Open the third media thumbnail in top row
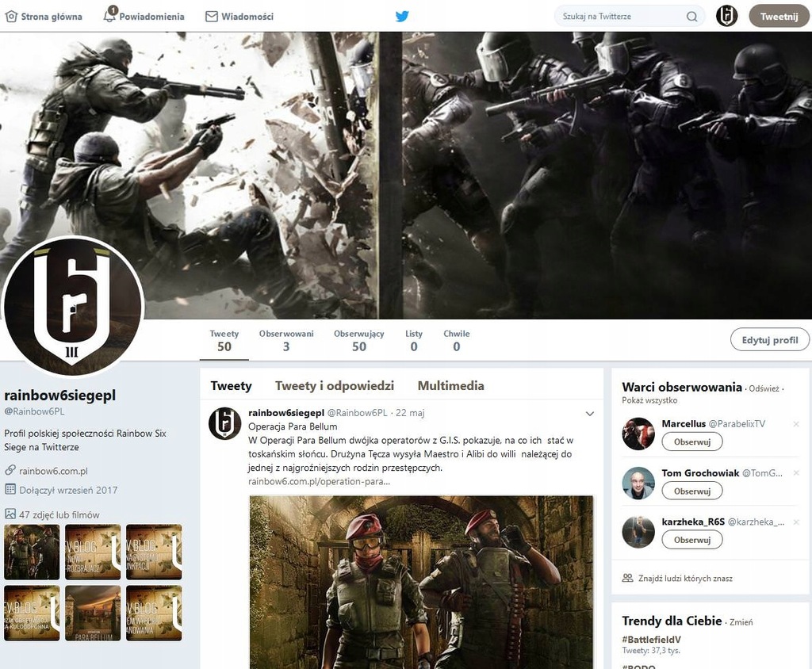This screenshot has height=669, width=812. pos(154,552)
